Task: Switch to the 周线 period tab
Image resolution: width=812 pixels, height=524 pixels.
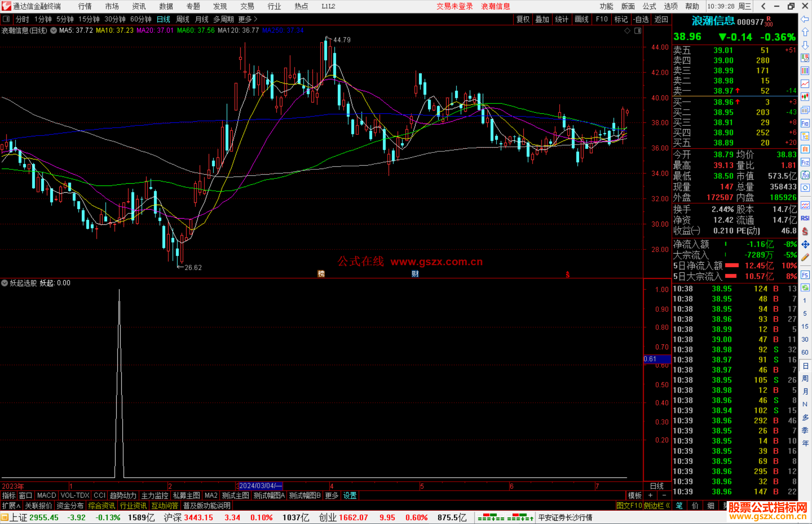Action: [183, 19]
